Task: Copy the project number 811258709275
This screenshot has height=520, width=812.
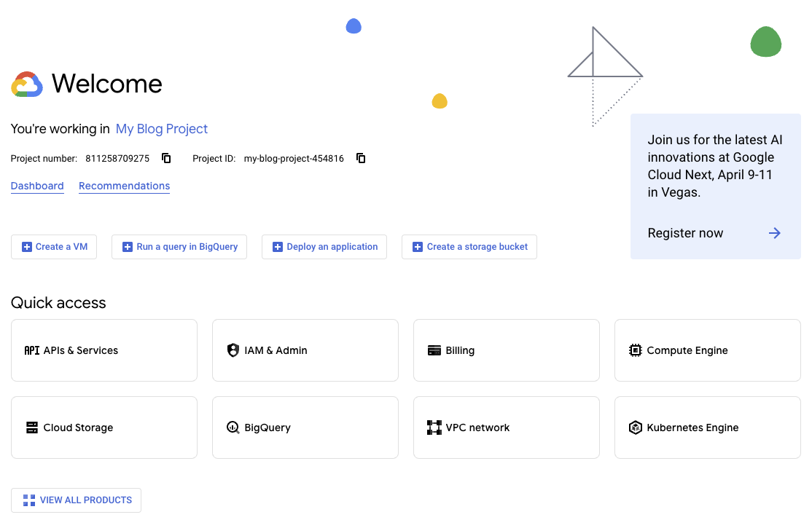Action: click(x=166, y=158)
